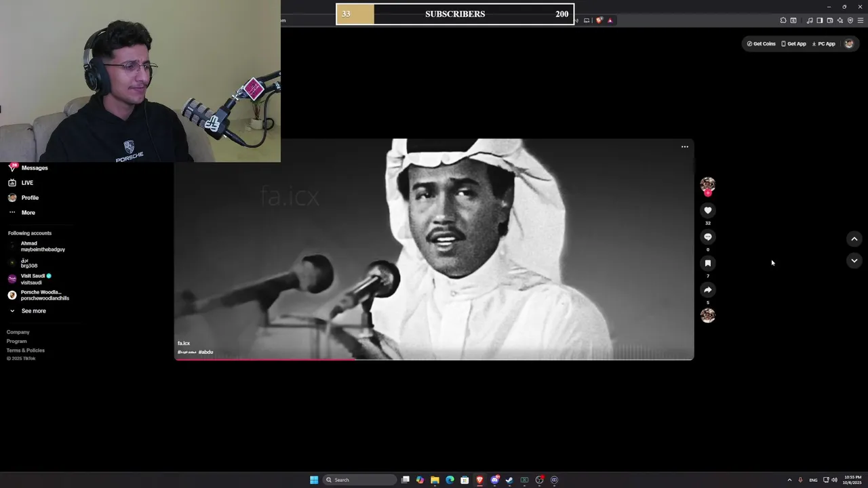Open ENG language input switcher
The image size is (868, 488).
813,480
